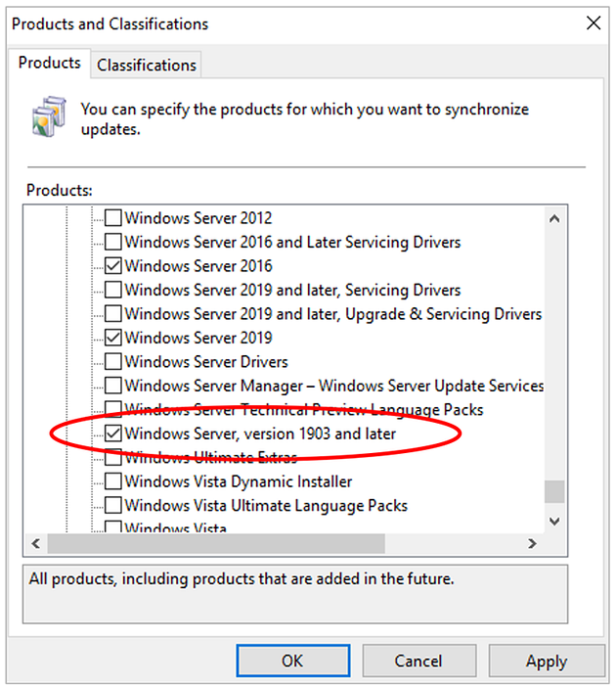This screenshot has width=616, height=685.
Task: Check Windows Server 2016 and Later Servicing Drivers
Action: pyautogui.click(x=113, y=242)
